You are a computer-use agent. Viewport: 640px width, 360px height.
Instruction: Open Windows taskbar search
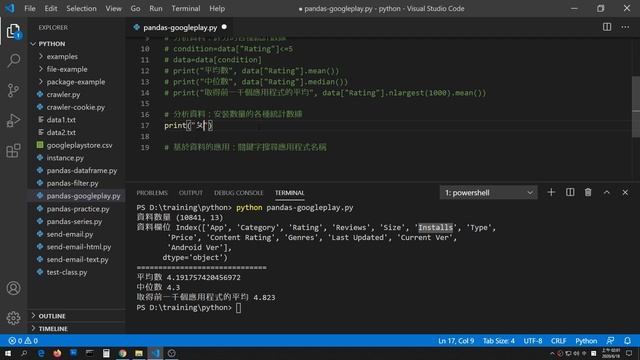pyautogui.click(x=24, y=353)
